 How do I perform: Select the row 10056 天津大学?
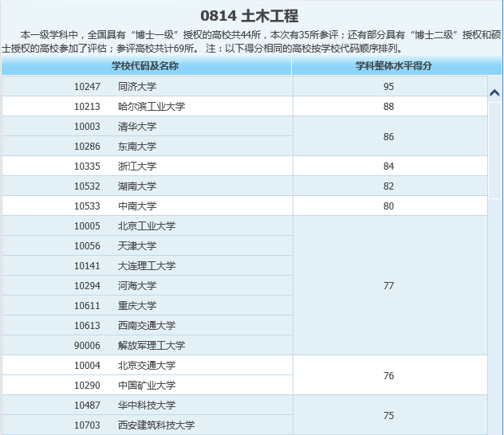148,245
